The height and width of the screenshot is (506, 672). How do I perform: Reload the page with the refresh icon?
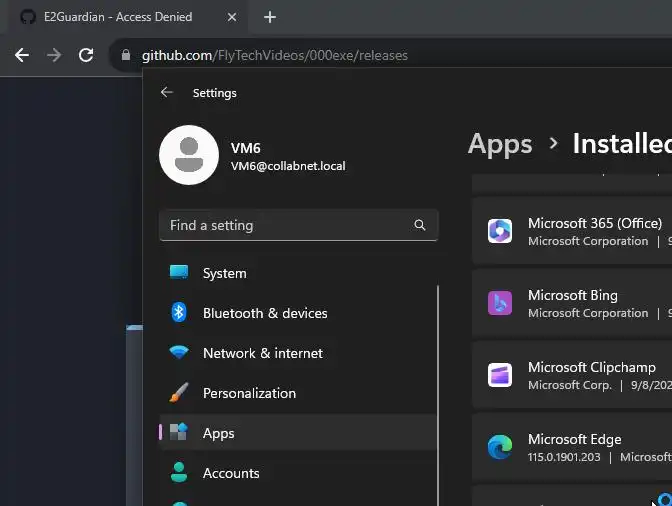(x=86, y=55)
